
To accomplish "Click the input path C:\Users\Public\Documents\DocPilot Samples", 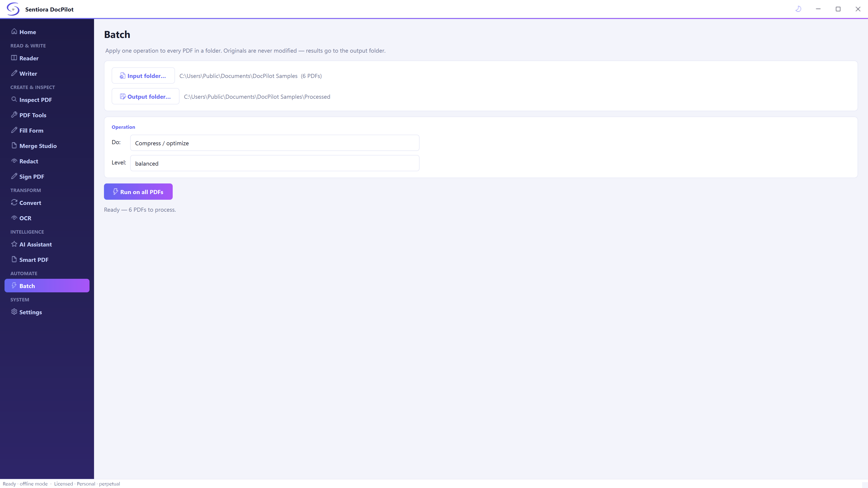I will [238, 76].
